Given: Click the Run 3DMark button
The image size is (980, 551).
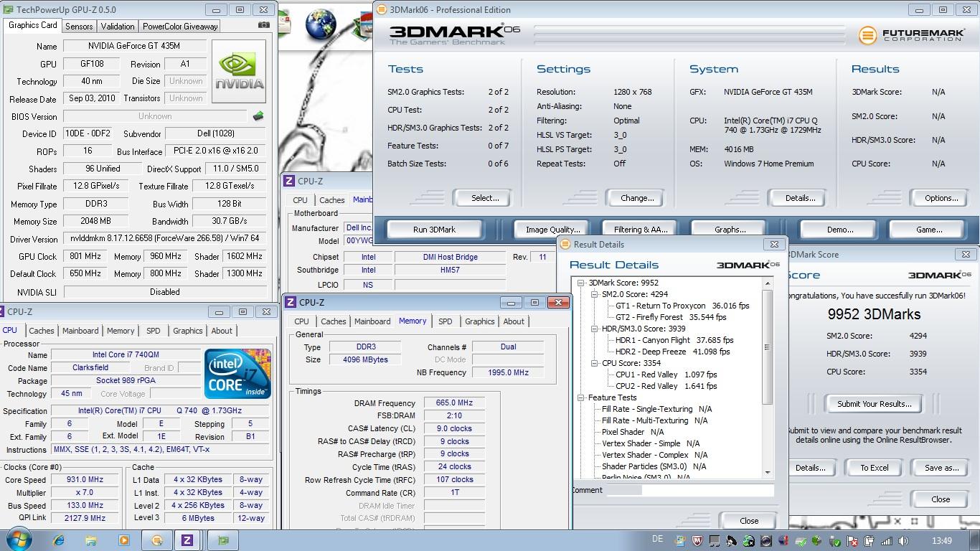Looking at the screenshot, I should pos(434,230).
